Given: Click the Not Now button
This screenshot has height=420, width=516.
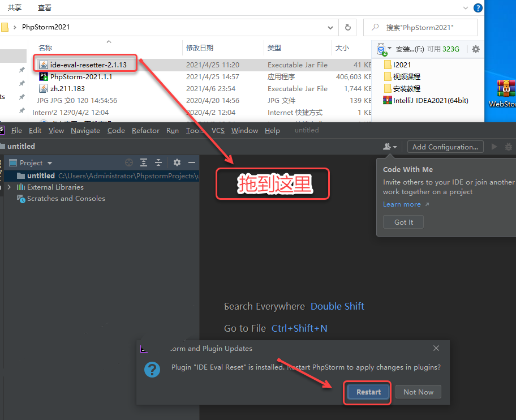Looking at the screenshot, I should [x=418, y=392].
